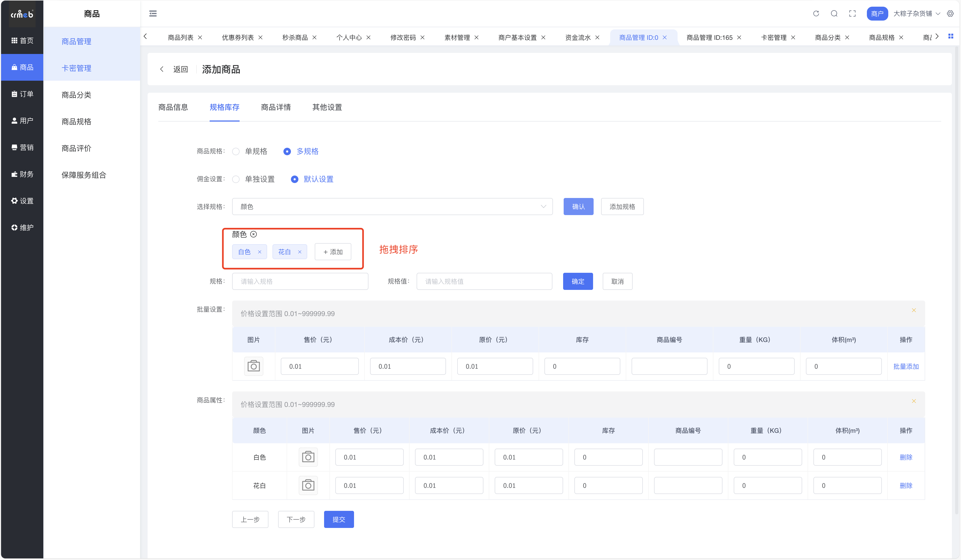Open 用户 in the main sidebar

[22, 120]
